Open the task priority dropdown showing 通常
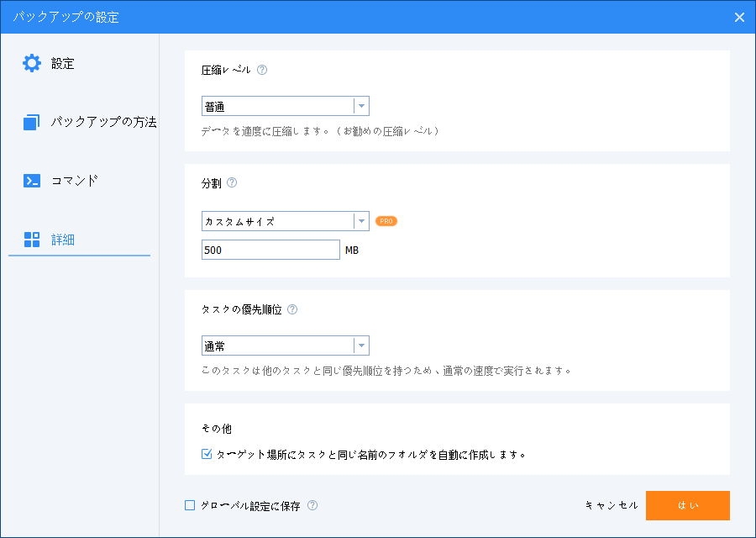 click(x=285, y=345)
